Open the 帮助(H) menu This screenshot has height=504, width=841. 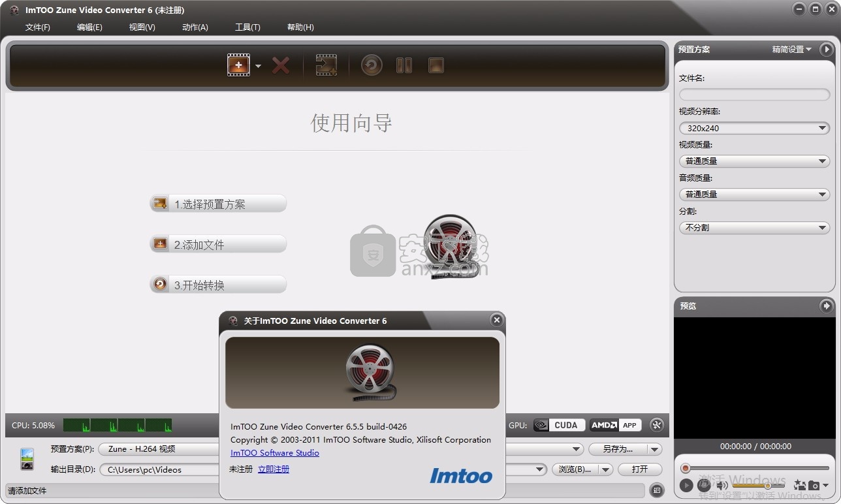[x=300, y=27]
